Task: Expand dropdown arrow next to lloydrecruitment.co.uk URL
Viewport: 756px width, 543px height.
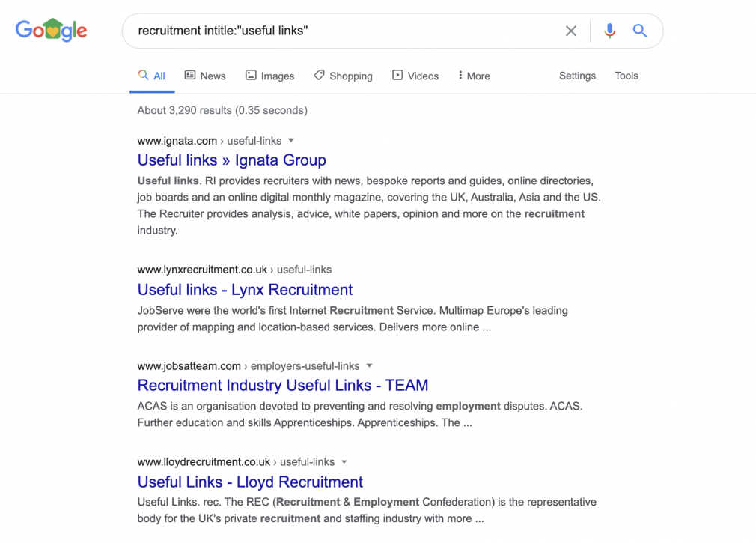Action: point(344,462)
